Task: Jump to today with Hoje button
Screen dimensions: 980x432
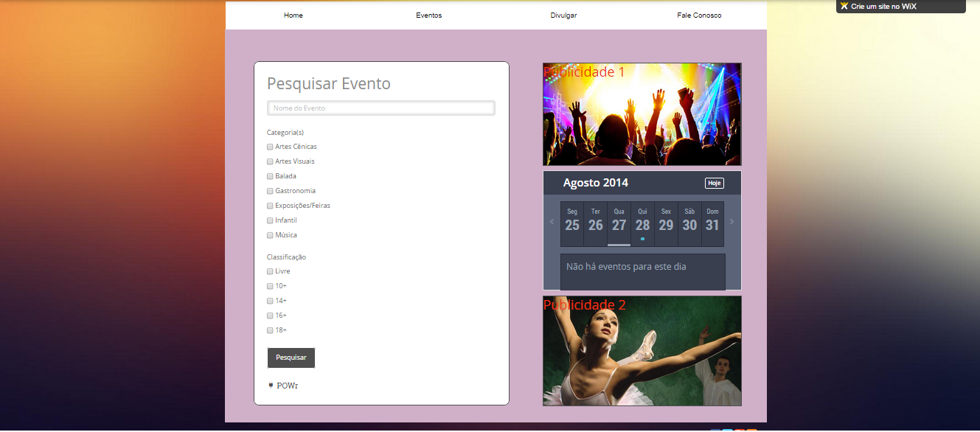Action: click(714, 184)
